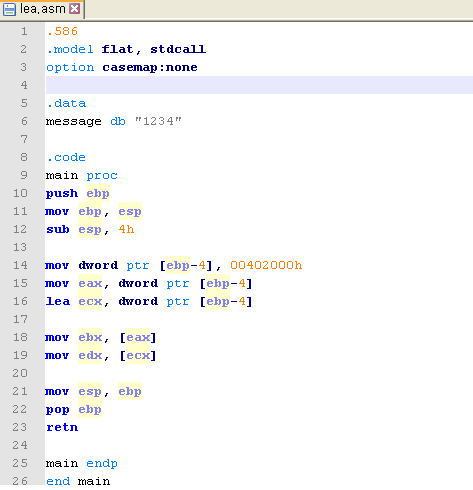473x490 pixels.
Task: Click dword on line 14
Action: [98, 265]
